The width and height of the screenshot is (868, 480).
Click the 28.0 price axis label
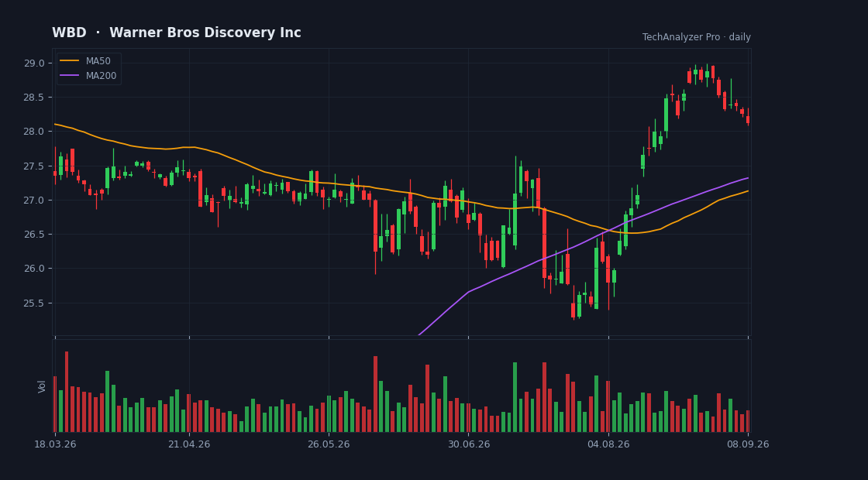[34, 132]
